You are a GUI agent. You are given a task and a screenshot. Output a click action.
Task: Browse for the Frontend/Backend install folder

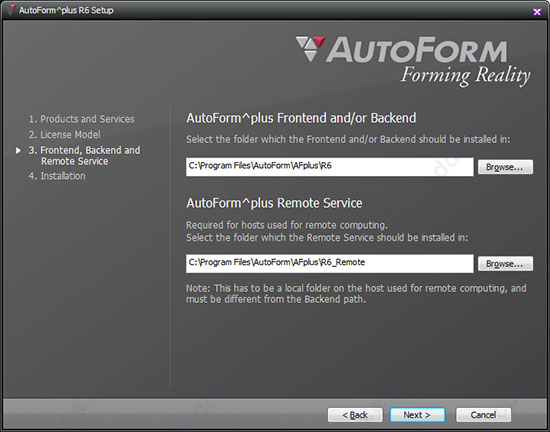pyautogui.click(x=505, y=167)
